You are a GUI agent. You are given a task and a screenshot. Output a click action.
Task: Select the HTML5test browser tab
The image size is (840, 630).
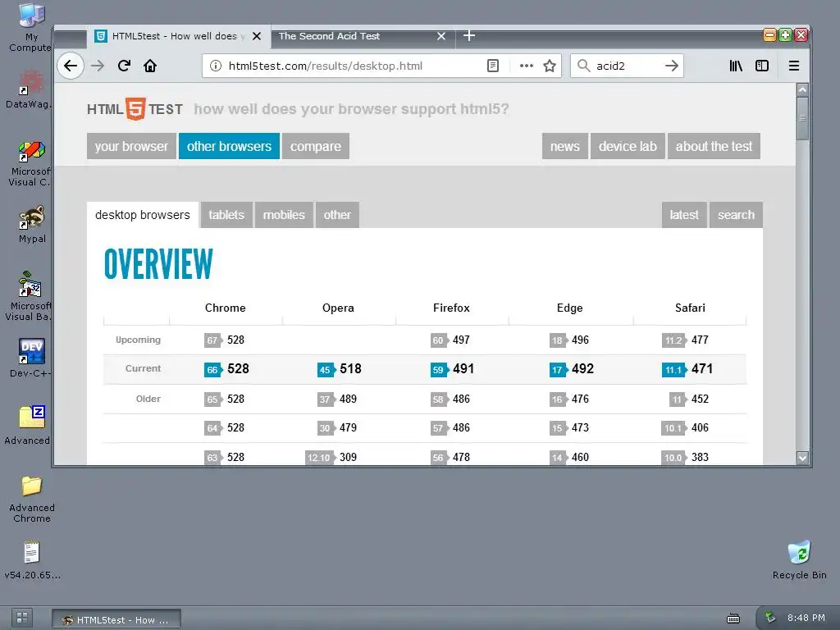pyautogui.click(x=178, y=36)
